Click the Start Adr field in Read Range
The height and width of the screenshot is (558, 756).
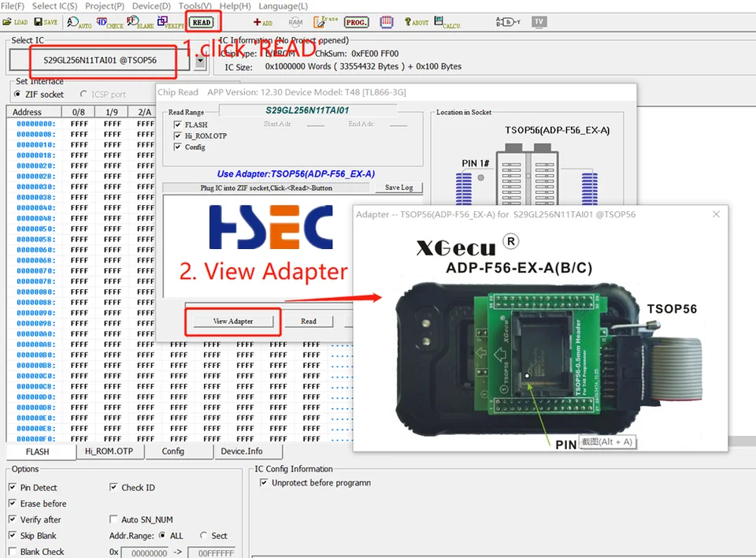[315, 125]
